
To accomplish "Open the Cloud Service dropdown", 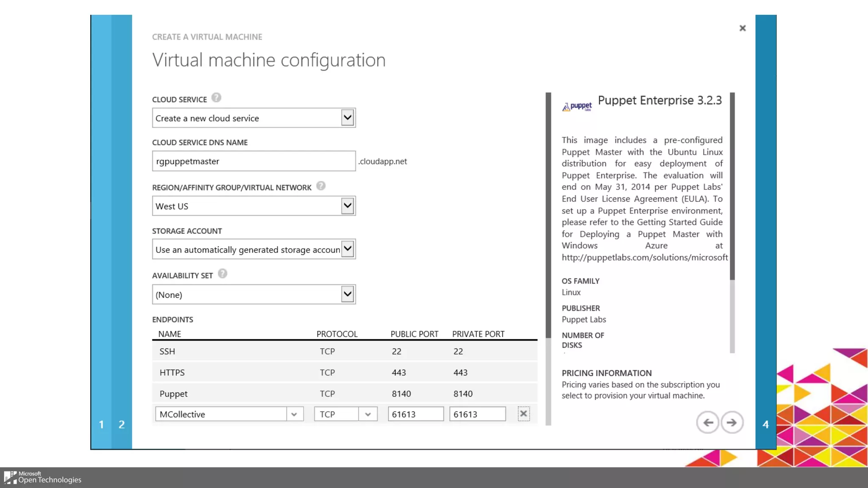I will (x=347, y=118).
